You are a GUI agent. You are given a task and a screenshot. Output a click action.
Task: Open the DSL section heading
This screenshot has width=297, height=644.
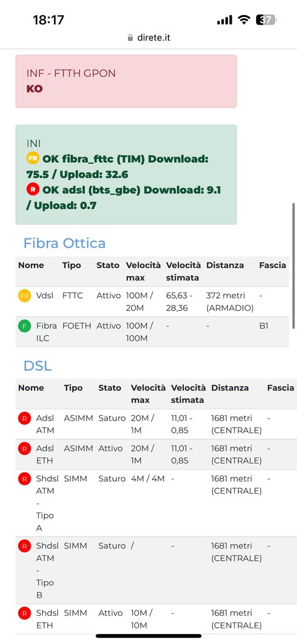[37, 365]
